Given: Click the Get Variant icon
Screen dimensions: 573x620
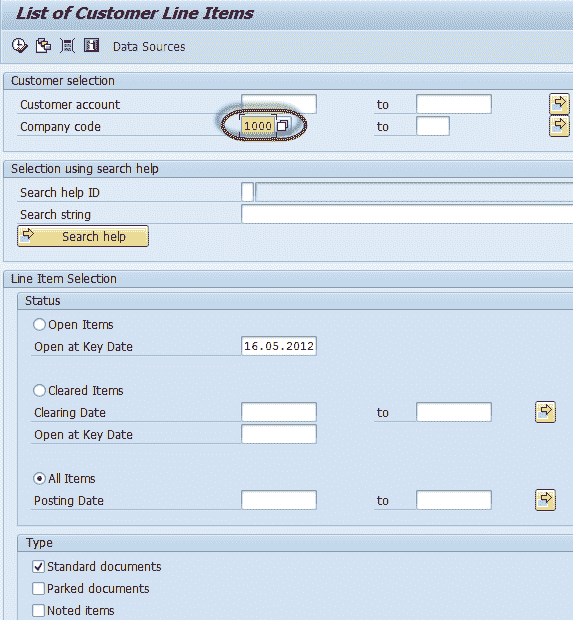Looking at the screenshot, I should pyautogui.click(x=43, y=46).
